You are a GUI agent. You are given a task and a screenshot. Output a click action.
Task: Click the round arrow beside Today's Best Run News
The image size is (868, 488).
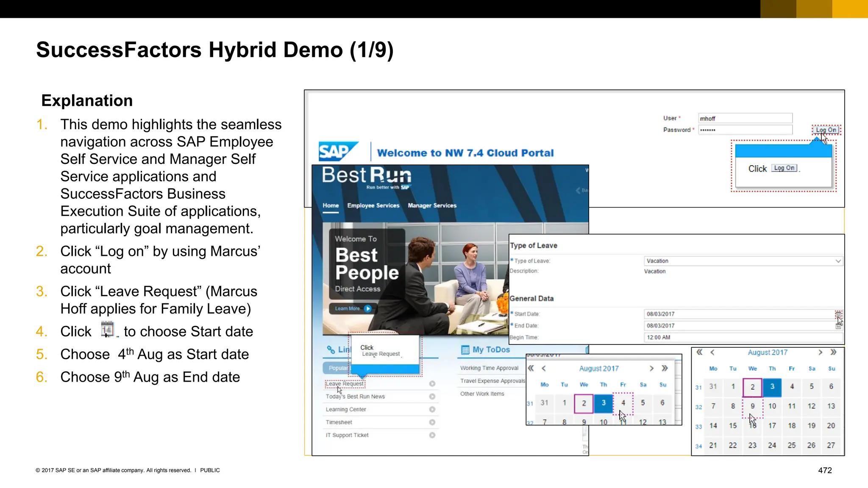[432, 396]
